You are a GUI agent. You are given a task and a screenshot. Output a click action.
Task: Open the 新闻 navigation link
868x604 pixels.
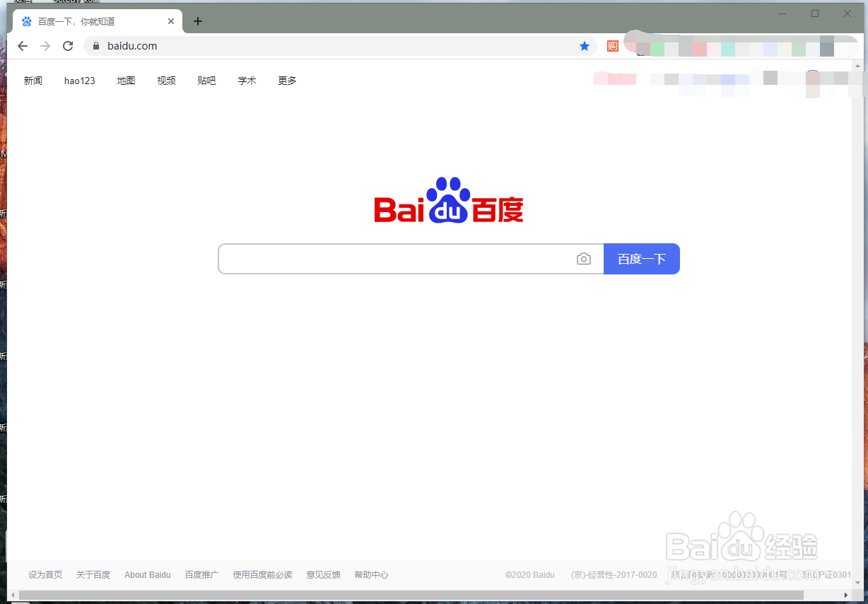[x=33, y=81]
